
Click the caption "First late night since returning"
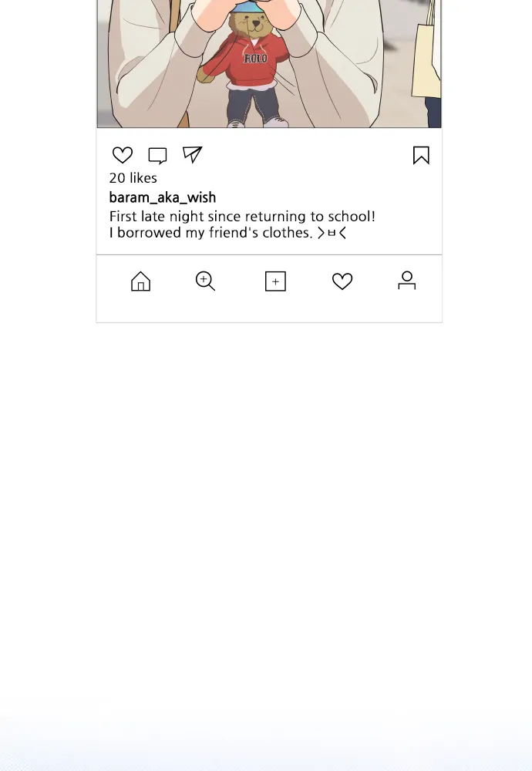(242, 217)
